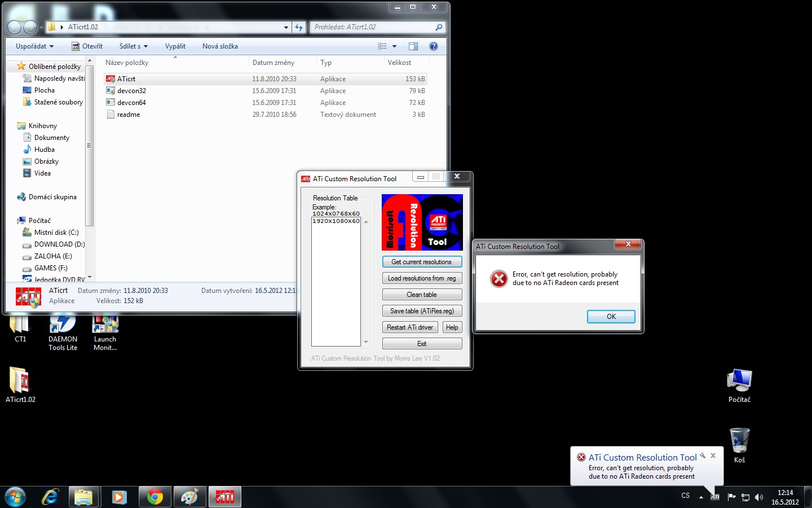Click the Explorer refresh arrows button
Screen dimensions: 812x508
299,27
